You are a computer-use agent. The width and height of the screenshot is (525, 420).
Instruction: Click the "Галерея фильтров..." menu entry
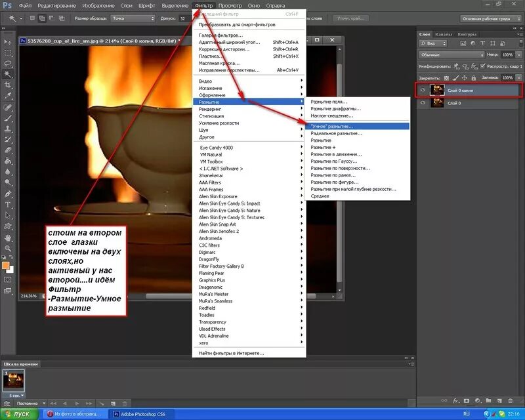click(x=249, y=35)
